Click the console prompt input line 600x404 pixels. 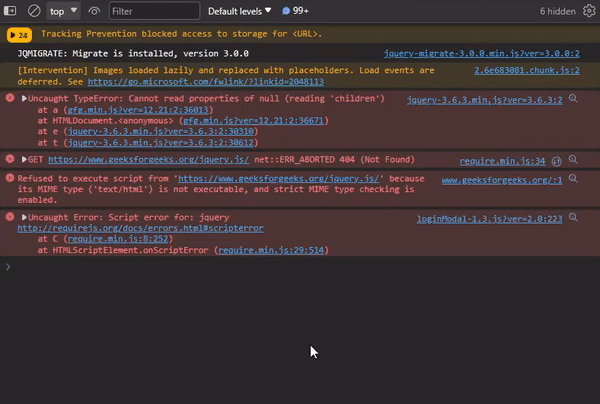pyautogui.click(x=300, y=267)
